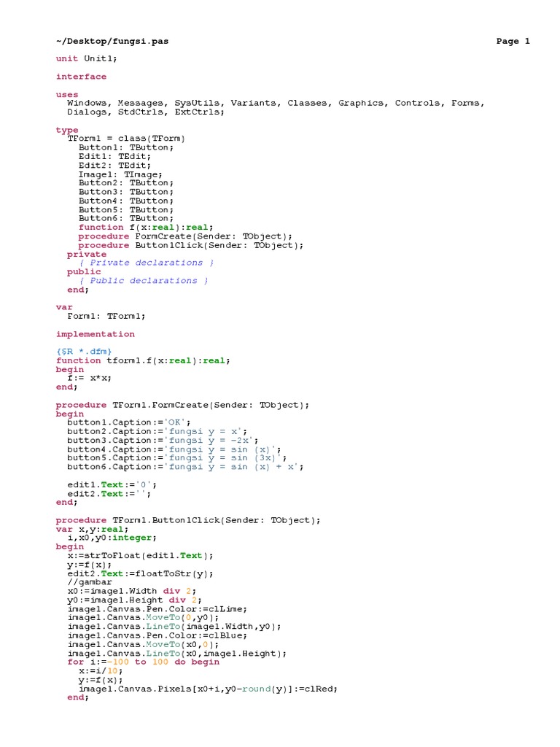This screenshot has height=747, width=560.
Task: Click the 'public' keyword
Action: point(84,271)
